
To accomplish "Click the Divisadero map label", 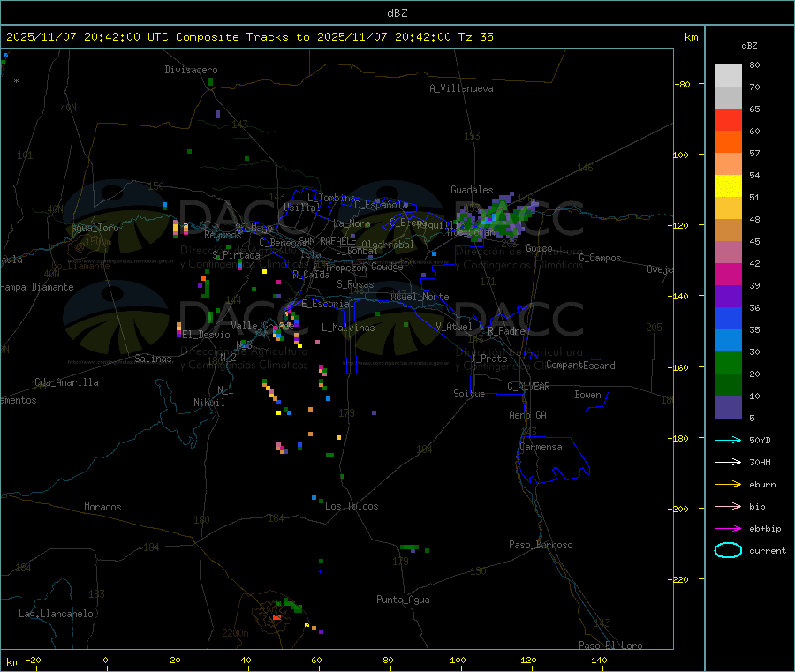I will pos(191,70).
